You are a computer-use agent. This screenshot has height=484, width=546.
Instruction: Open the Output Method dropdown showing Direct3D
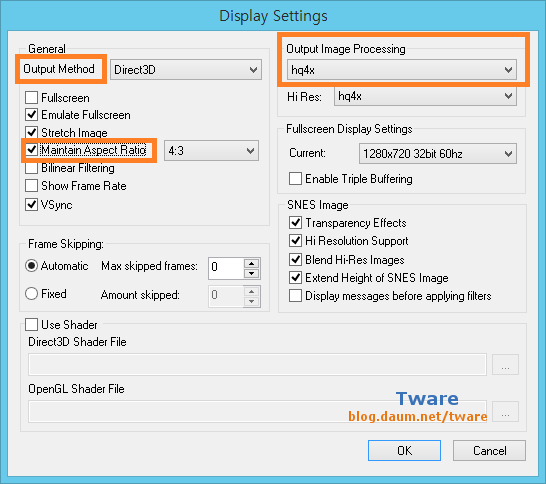(x=186, y=70)
